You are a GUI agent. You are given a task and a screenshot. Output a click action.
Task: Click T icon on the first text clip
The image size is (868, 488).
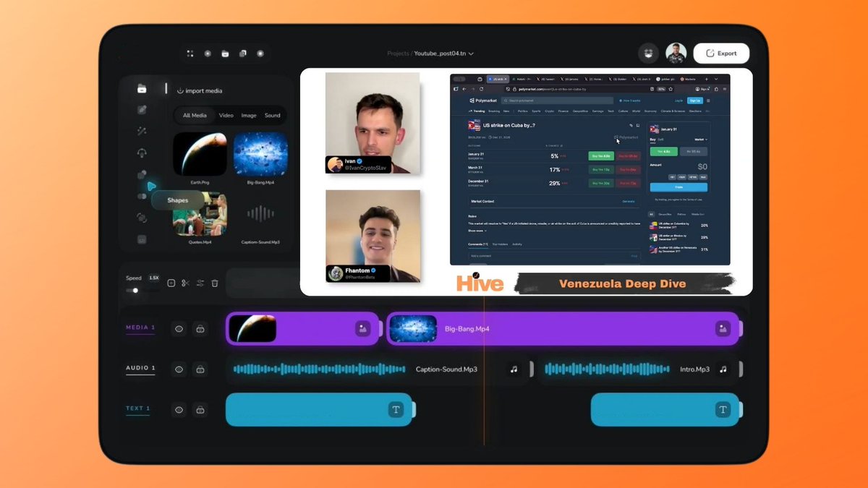396,410
